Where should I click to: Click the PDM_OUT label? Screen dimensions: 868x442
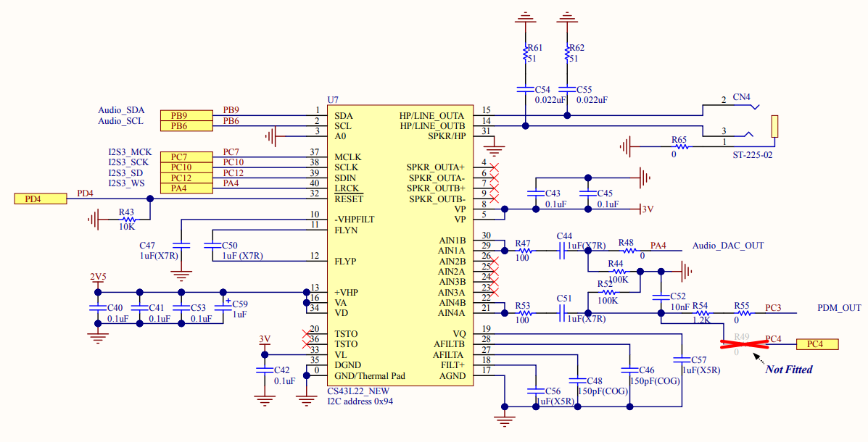coord(839,307)
